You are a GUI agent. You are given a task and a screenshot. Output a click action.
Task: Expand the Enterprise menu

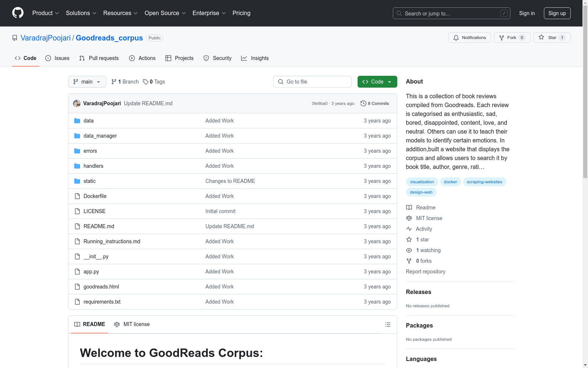pos(209,13)
